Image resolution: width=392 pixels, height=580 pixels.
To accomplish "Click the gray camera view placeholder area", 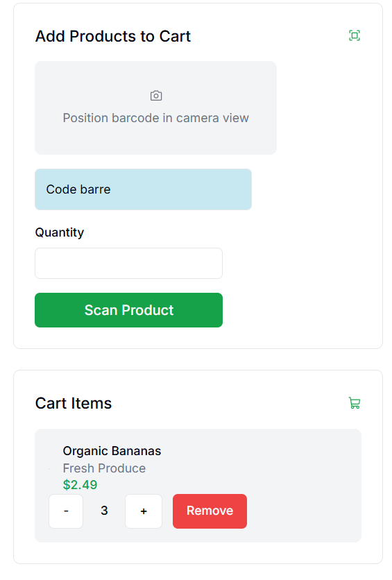I will pyautogui.click(x=155, y=108).
